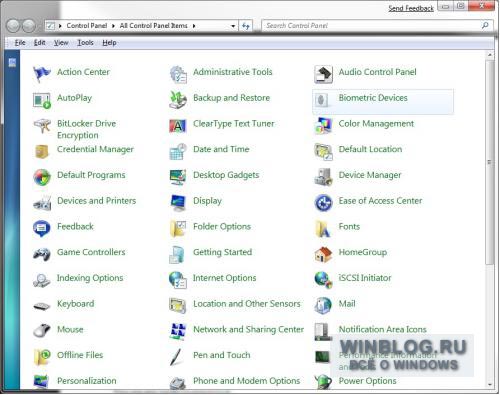
Task: Open the Network and Sharing Center icon
Action: point(178,332)
